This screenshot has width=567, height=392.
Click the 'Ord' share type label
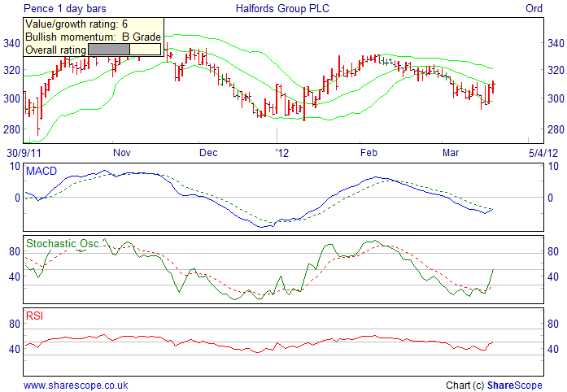point(534,8)
